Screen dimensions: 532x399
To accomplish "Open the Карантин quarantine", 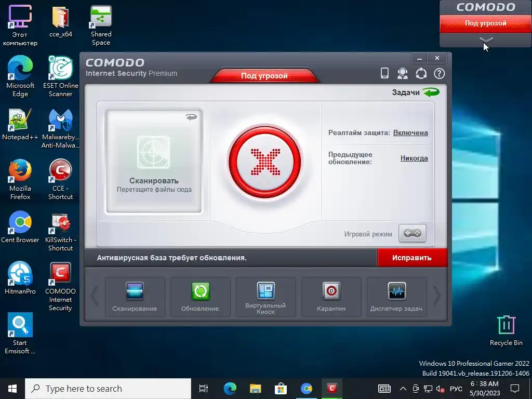I will pyautogui.click(x=331, y=297).
